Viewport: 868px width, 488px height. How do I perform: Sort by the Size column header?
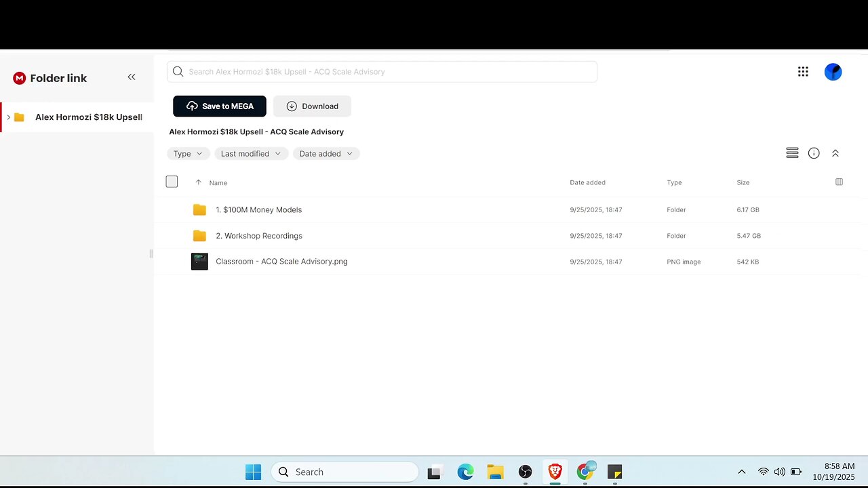pos(743,183)
